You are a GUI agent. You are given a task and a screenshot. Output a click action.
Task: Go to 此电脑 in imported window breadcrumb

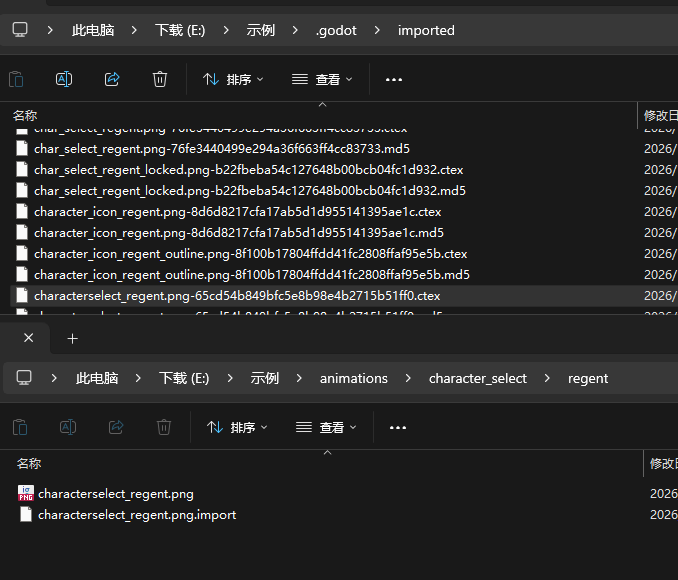click(x=93, y=30)
